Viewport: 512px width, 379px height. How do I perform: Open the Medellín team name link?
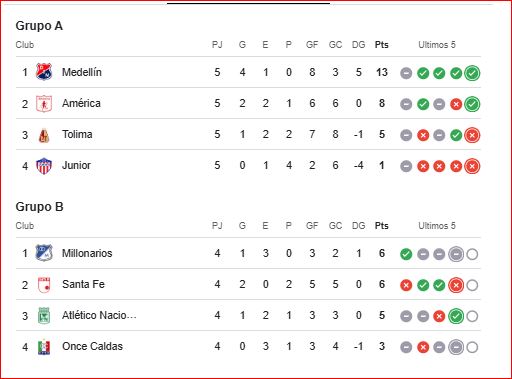coord(82,72)
